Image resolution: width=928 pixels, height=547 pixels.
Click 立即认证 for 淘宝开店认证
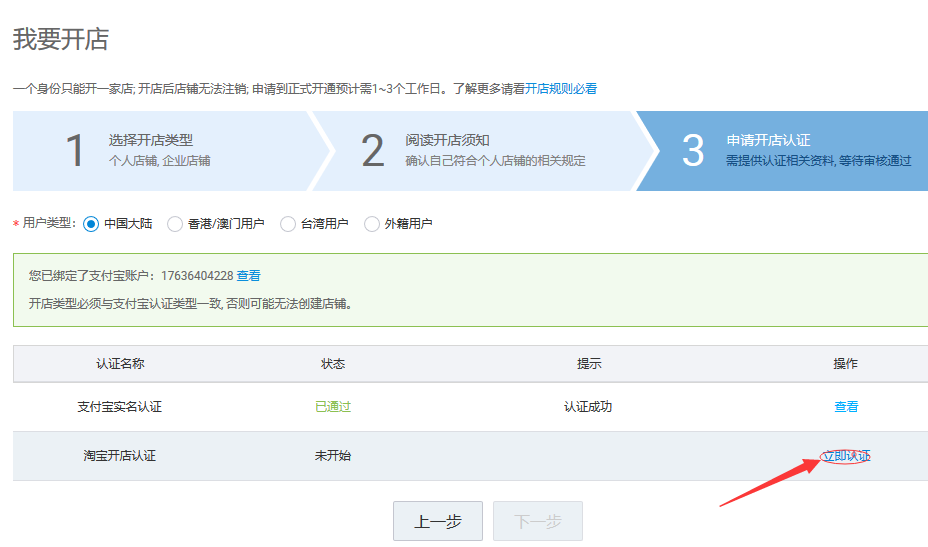[x=846, y=456]
